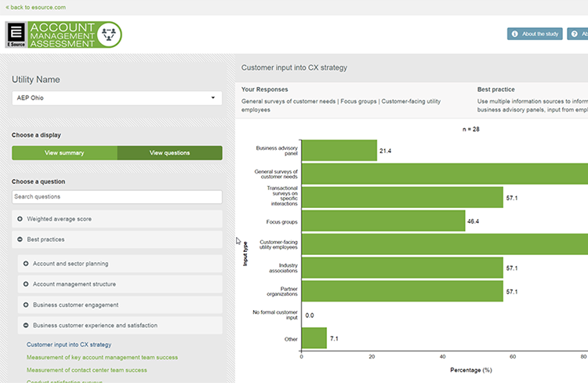Click the About the study button
The image size is (588, 383).
[535, 34]
